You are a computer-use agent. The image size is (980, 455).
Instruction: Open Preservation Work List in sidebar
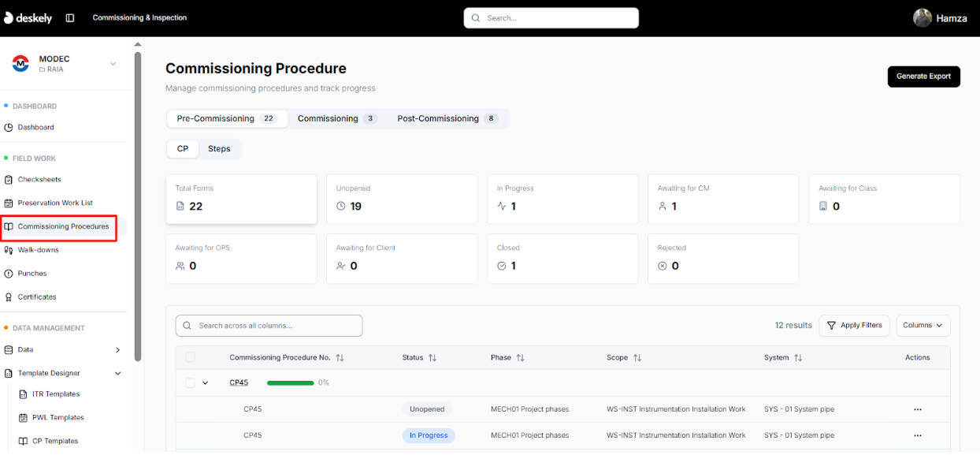click(x=55, y=203)
